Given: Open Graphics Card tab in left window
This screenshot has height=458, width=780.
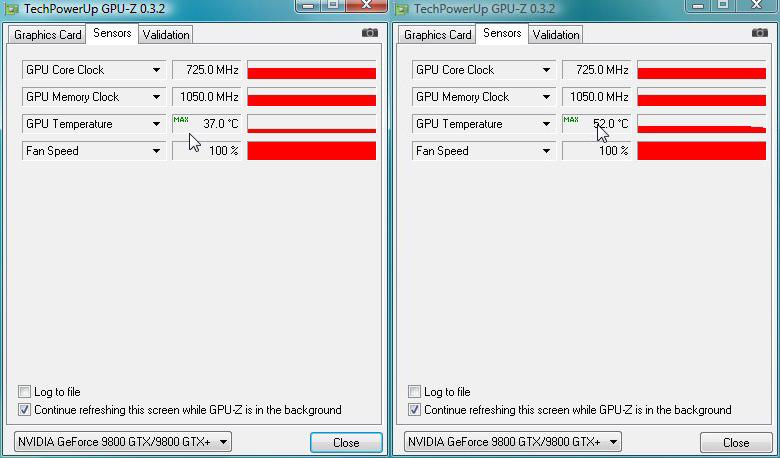Looking at the screenshot, I should tap(47, 35).
